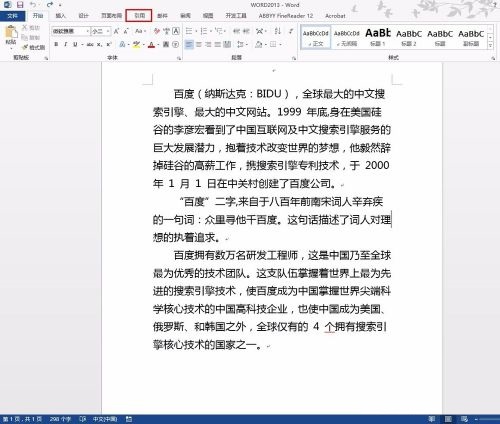Cut the selected text

coord(31,28)
